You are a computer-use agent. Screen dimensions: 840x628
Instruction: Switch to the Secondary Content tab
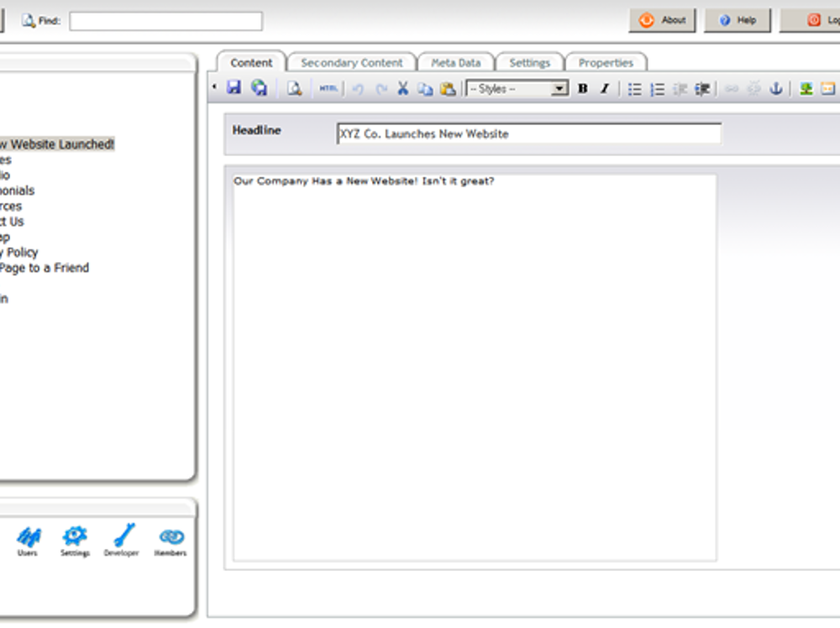(x=351, y=63)
